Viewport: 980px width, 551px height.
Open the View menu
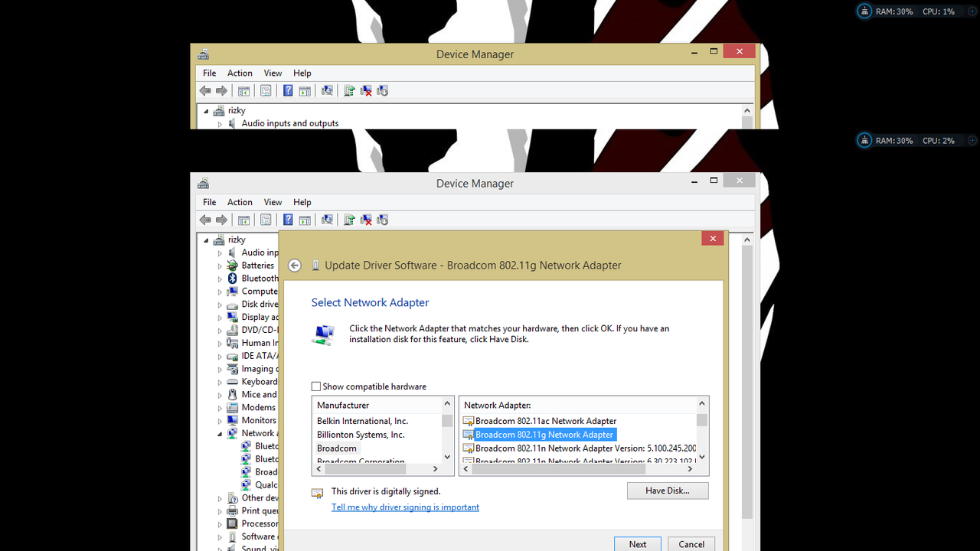click(273, 202)
